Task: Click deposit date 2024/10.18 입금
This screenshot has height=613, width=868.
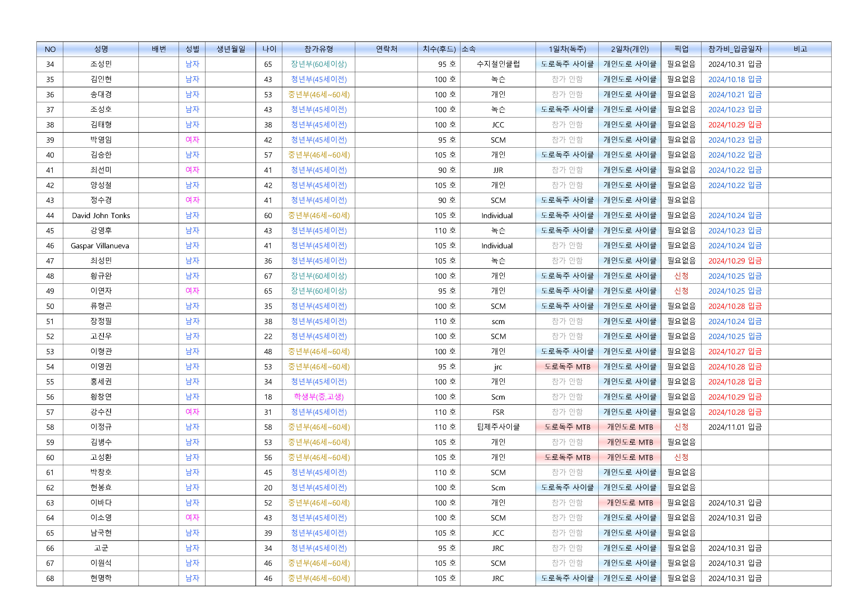Action: pyautogui.click(x=735, y=79)
